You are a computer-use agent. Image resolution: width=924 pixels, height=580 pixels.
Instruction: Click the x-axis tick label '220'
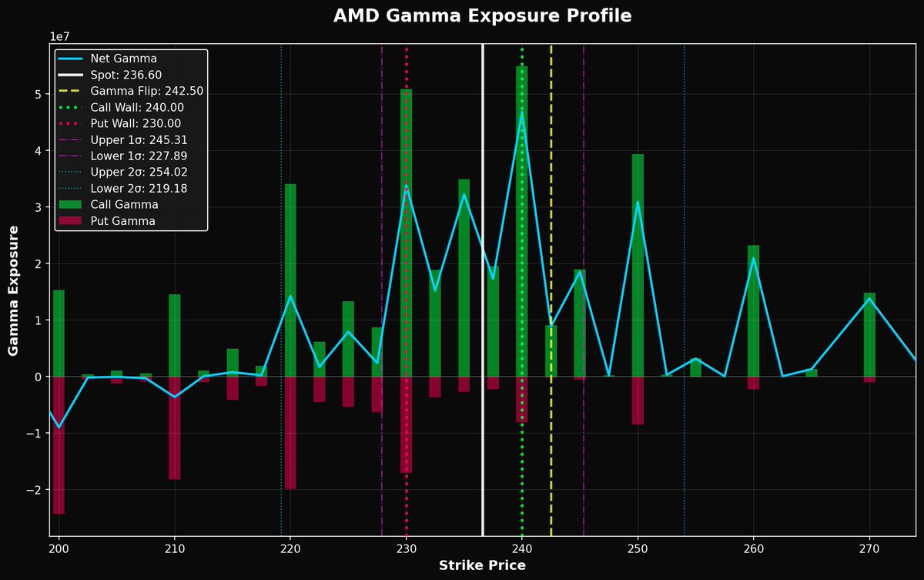[x=290, y=549]
